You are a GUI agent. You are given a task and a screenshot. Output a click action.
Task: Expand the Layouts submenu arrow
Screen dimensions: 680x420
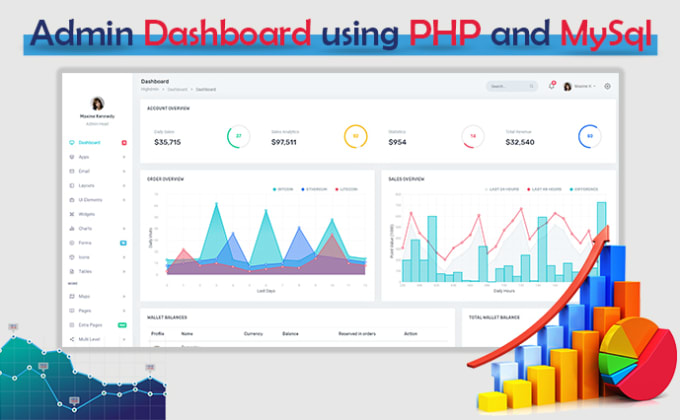124,185
